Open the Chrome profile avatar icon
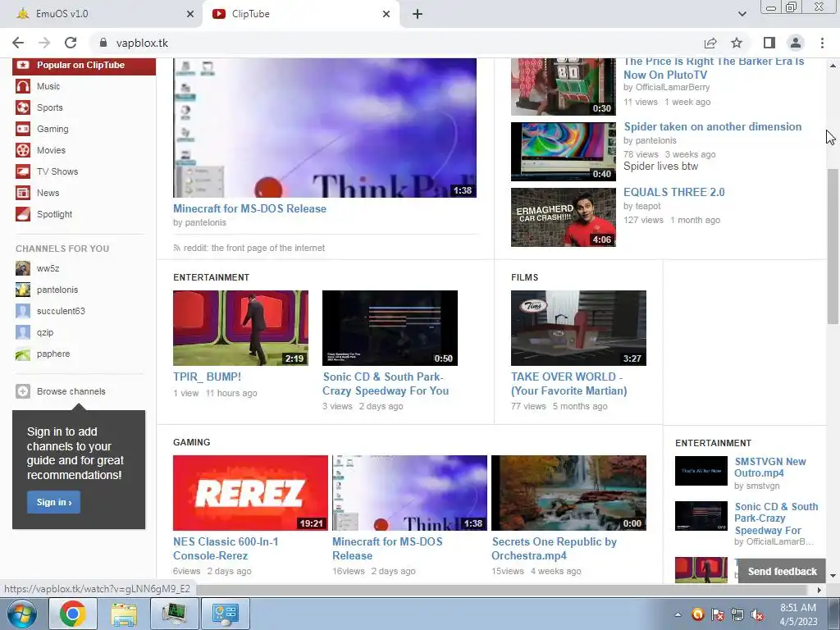840x630 pixels. click(796, 43)
